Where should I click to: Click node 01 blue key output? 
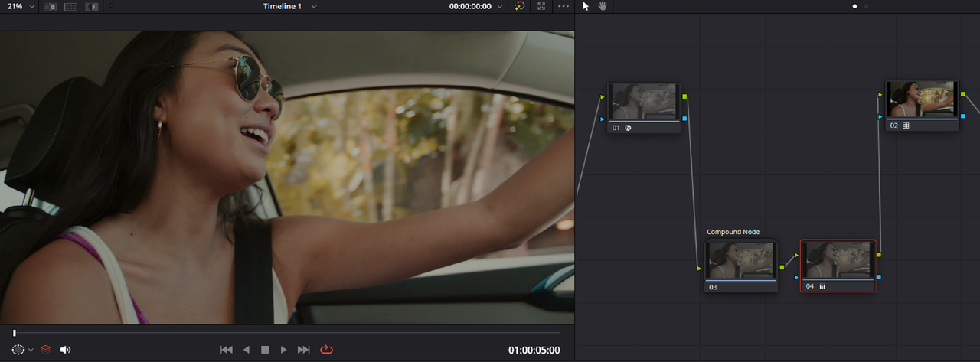click(x=684, y=119)
